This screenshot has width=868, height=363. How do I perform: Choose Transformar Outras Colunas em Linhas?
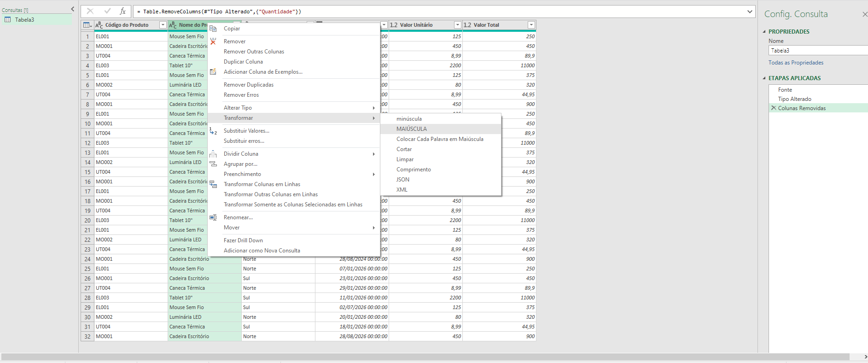tap(294, 194)
